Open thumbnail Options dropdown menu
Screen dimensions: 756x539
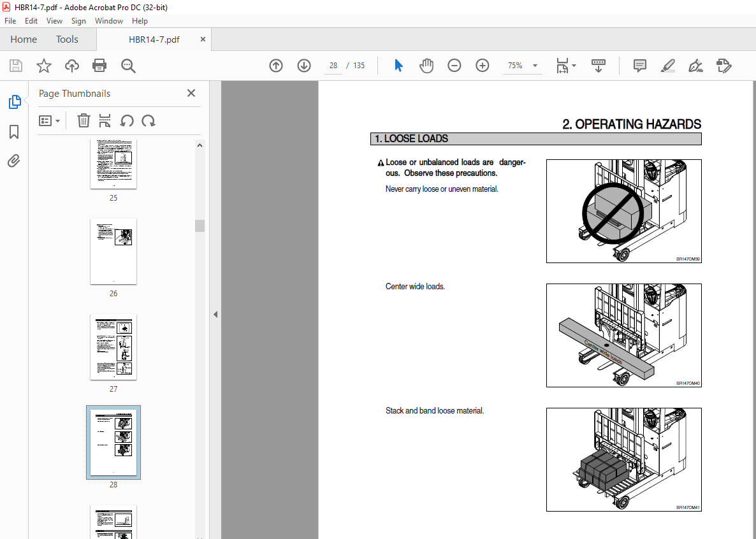[x=49, y=120]
